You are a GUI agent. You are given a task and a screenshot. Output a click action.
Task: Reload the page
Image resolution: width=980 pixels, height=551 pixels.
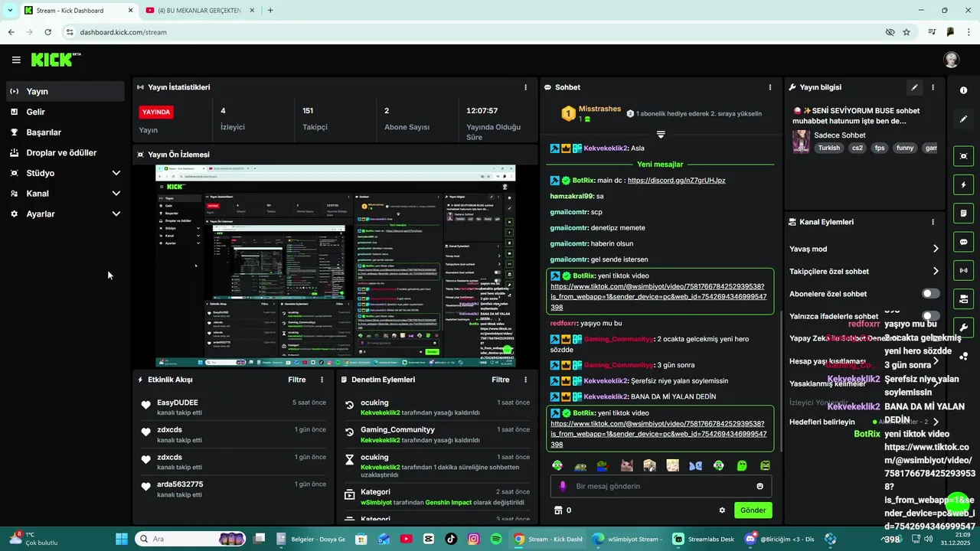[x=47, y=32]
